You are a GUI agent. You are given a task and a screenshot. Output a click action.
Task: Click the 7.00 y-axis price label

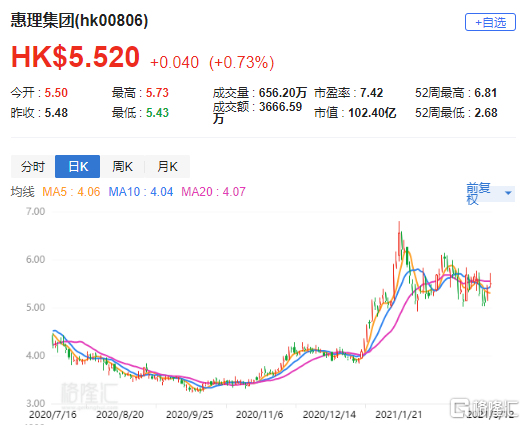point(35,211)
